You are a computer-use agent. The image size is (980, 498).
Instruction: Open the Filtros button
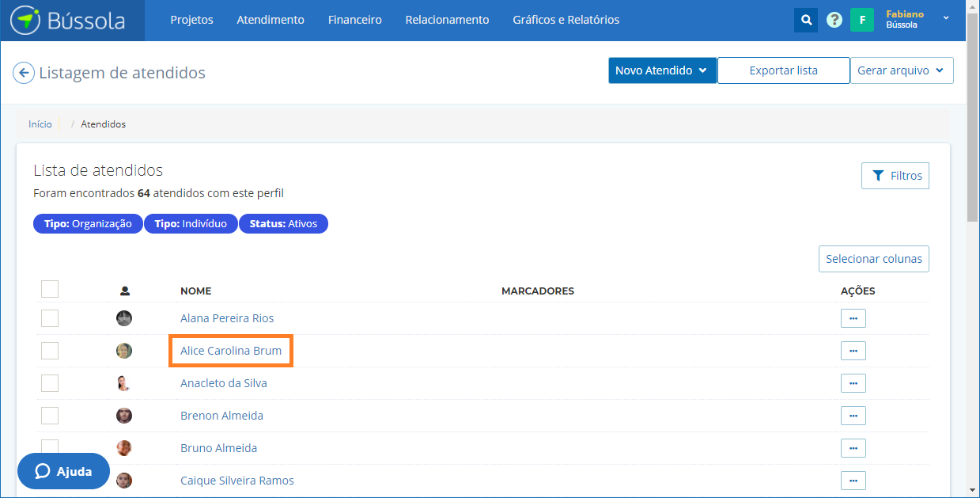[895, 176]
